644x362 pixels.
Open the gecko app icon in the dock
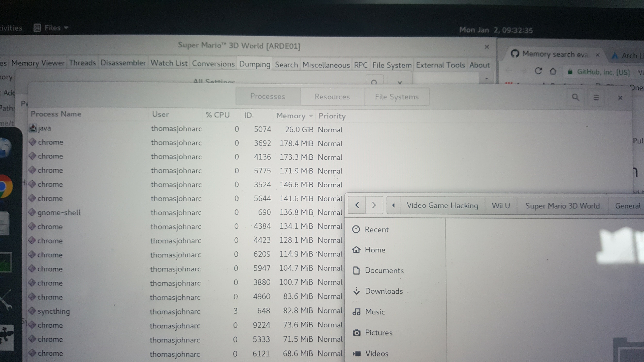click(x=7, y=337)
